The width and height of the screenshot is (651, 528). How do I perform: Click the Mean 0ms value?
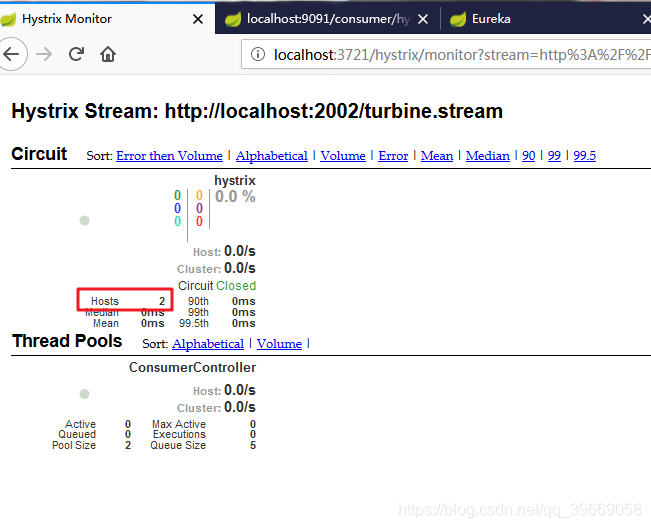point(153,323)
